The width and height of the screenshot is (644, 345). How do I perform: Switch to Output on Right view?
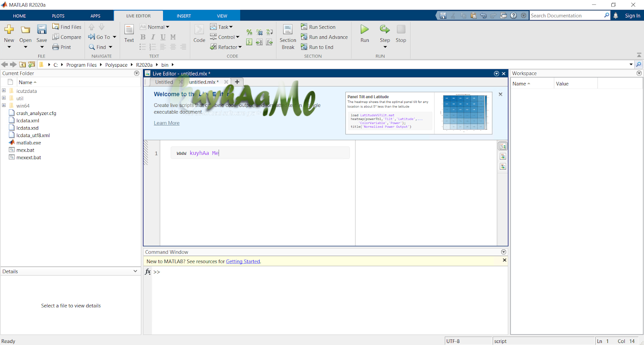(503, 146)
